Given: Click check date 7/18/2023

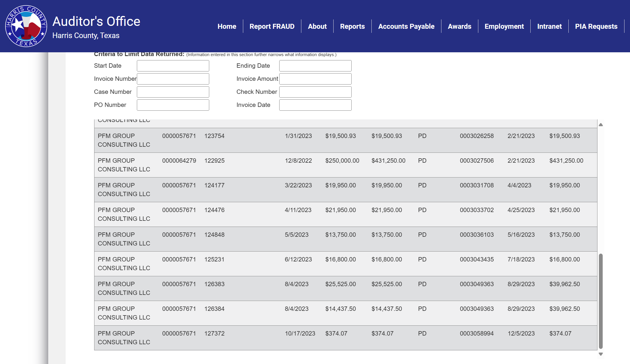Looking at the screenshot, I should point(521,259).
